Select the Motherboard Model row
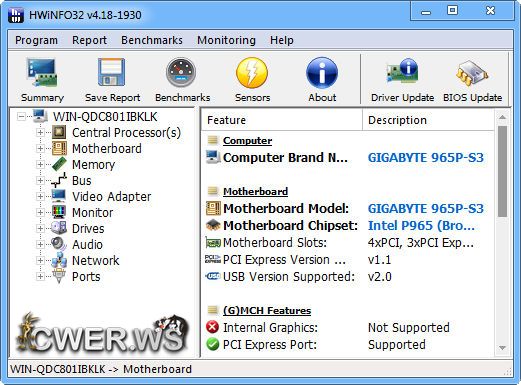 tap(347, 209)
